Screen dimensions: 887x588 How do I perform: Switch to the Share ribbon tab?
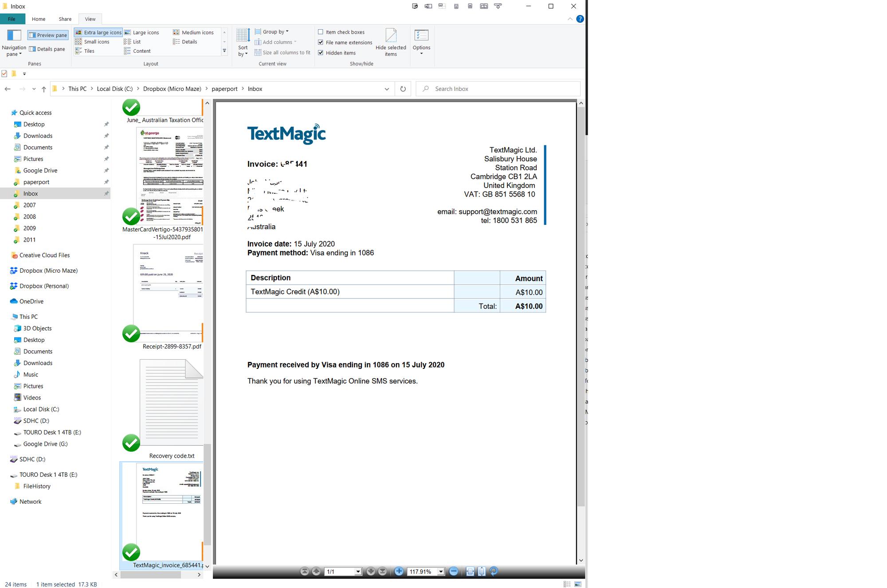tap(65, 19)
